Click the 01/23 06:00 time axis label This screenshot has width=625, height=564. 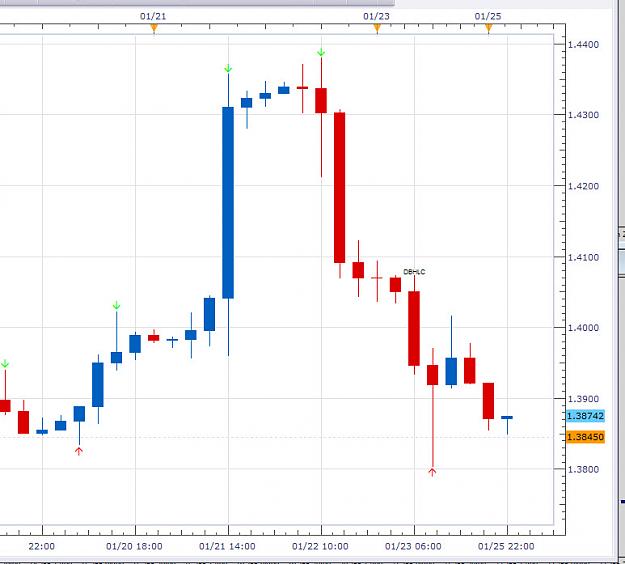tap(413, 546)
